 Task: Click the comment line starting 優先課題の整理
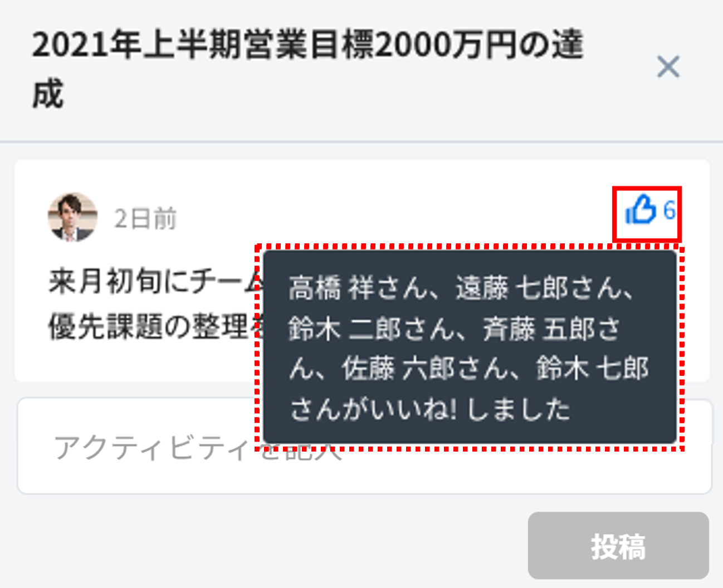tap(156, 326)
